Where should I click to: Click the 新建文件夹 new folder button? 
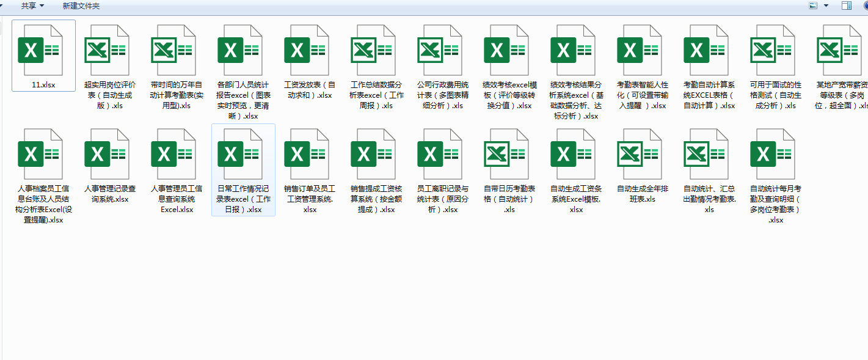click(81, 6)
